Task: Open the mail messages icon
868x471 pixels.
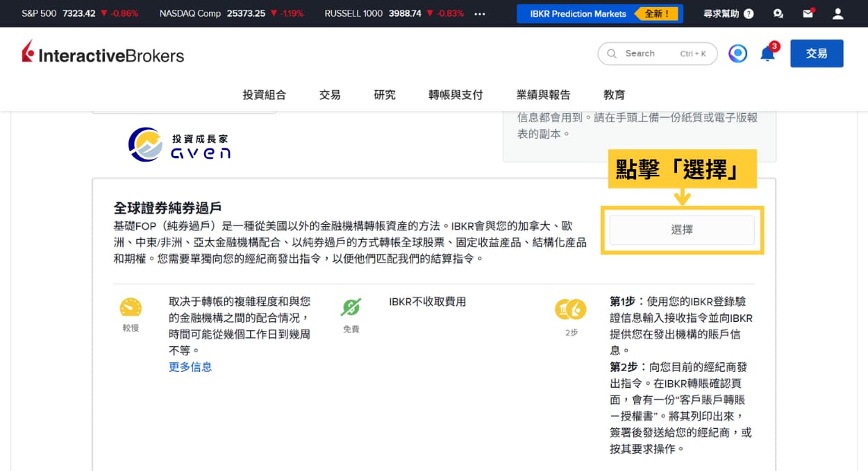Action: [808, 13]
